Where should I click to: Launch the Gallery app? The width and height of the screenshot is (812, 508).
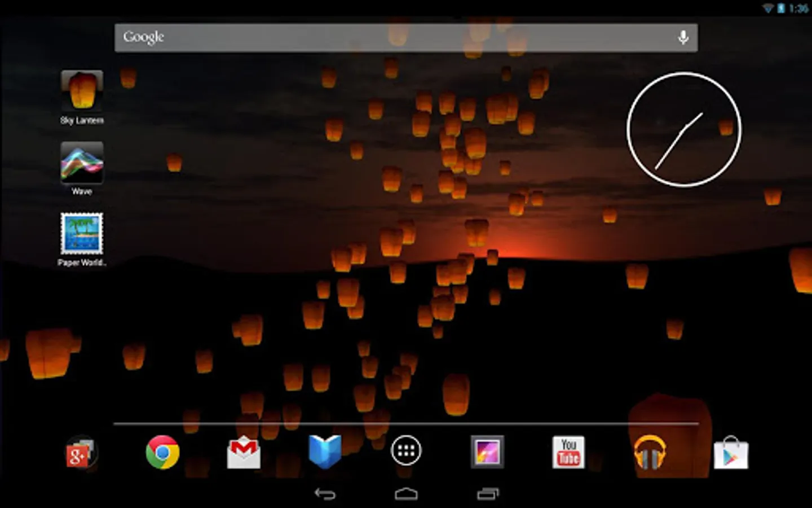tap(487, 452)
